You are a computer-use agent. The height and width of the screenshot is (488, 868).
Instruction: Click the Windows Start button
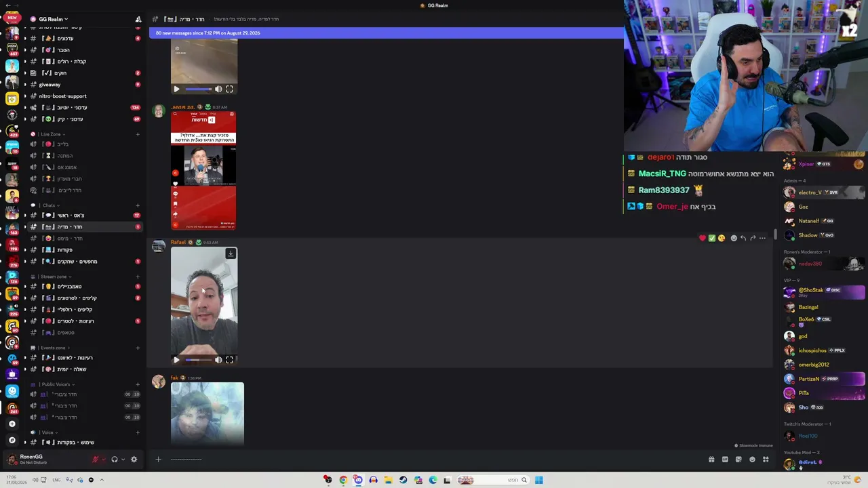click(x=538, y=480)
